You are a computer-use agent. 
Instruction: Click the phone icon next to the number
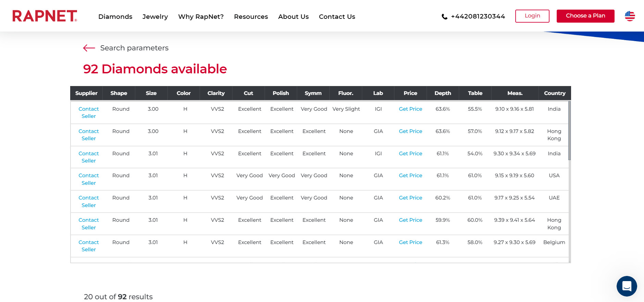click(444, 16)
